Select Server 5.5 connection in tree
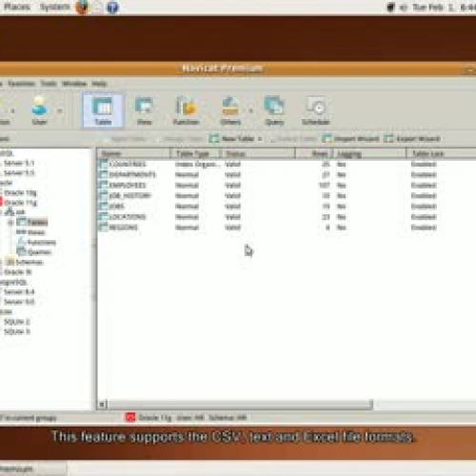This screenshot has height=476, width=476. pos(19,173)
